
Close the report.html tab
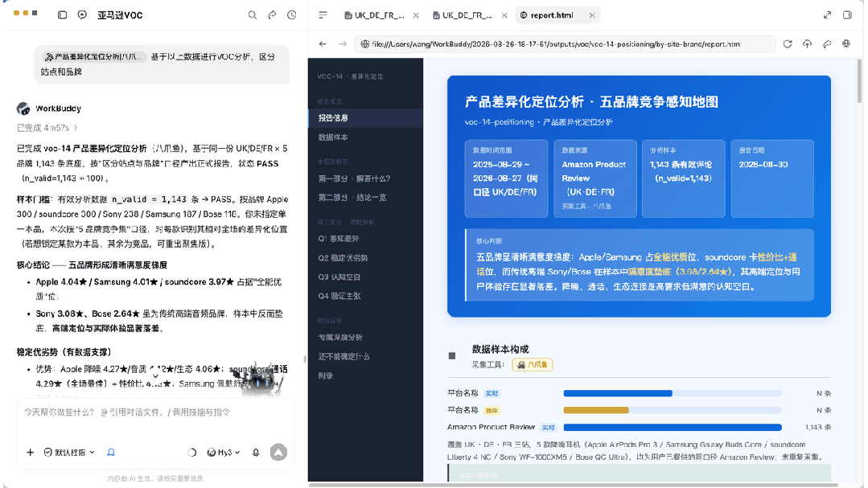pyautogui.click(x=592, y=15)
